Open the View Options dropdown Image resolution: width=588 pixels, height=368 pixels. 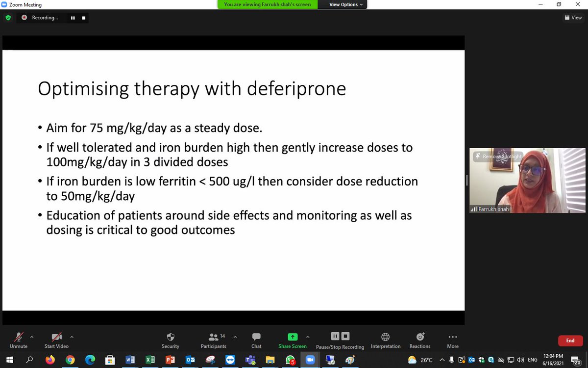(x=346, y=4)
